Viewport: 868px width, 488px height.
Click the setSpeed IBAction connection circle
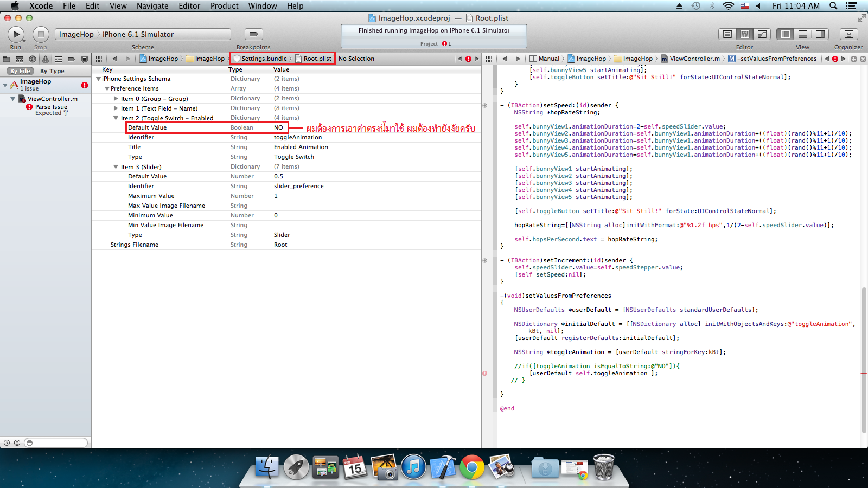click(x=484, y=106)
